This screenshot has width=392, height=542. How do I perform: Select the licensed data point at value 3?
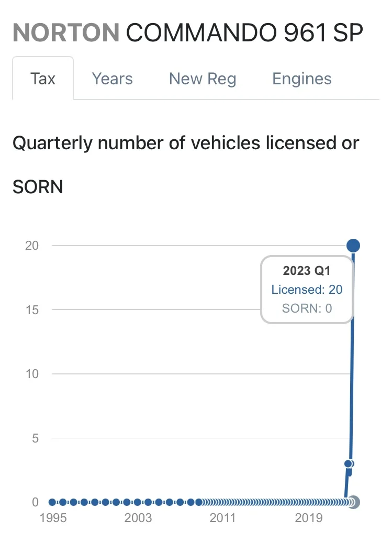(x=349, y=463)
